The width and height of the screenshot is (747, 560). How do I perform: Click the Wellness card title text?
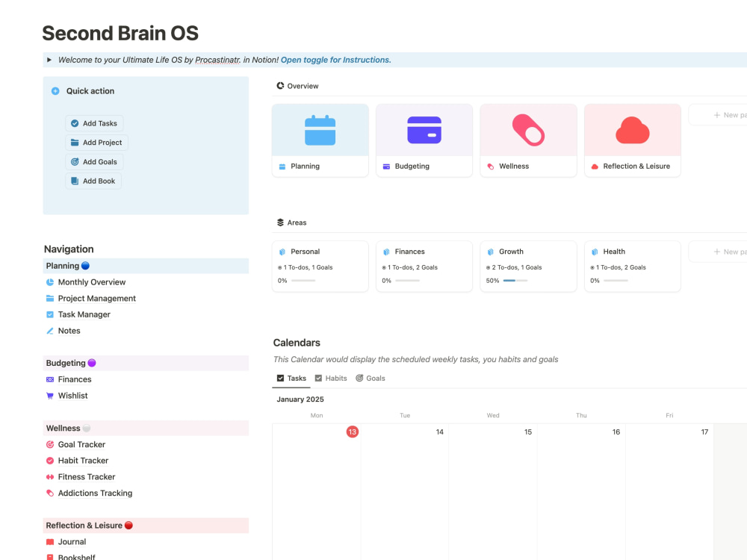point(514,167)
